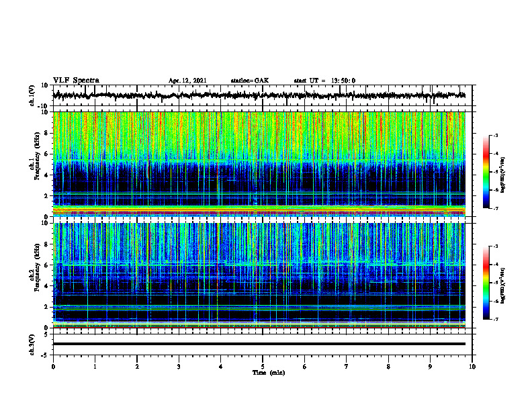Screen dimensions: 532x411
Task: Select the "start UT = 13:50: 0" text
Action: pos(324,81)
